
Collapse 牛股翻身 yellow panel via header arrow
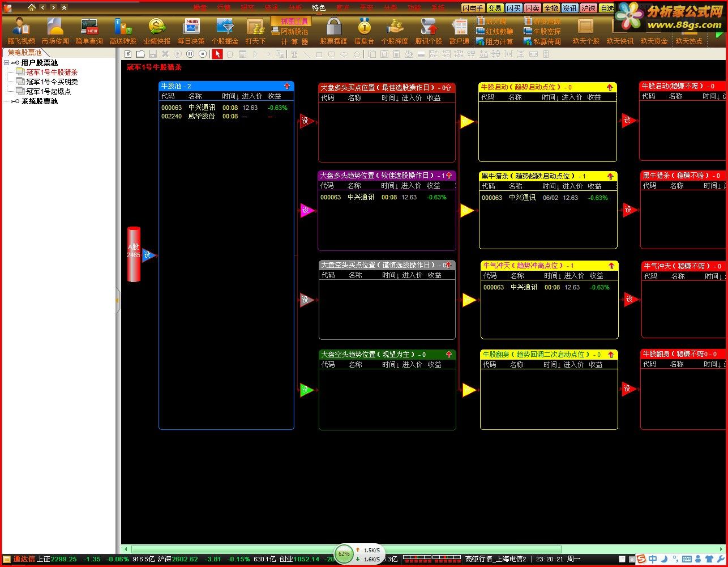(x=611, y=355)
